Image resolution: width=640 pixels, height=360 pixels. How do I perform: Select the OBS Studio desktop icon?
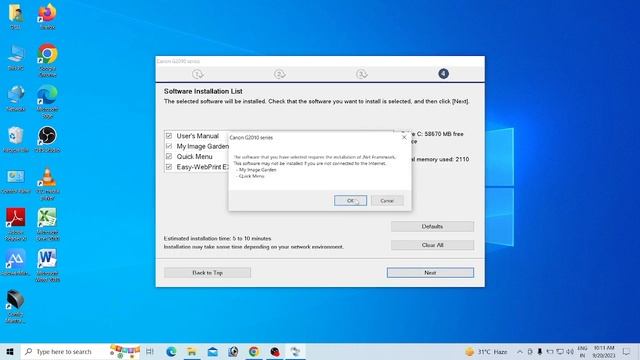pyautogui.click(x=47, y=139)
